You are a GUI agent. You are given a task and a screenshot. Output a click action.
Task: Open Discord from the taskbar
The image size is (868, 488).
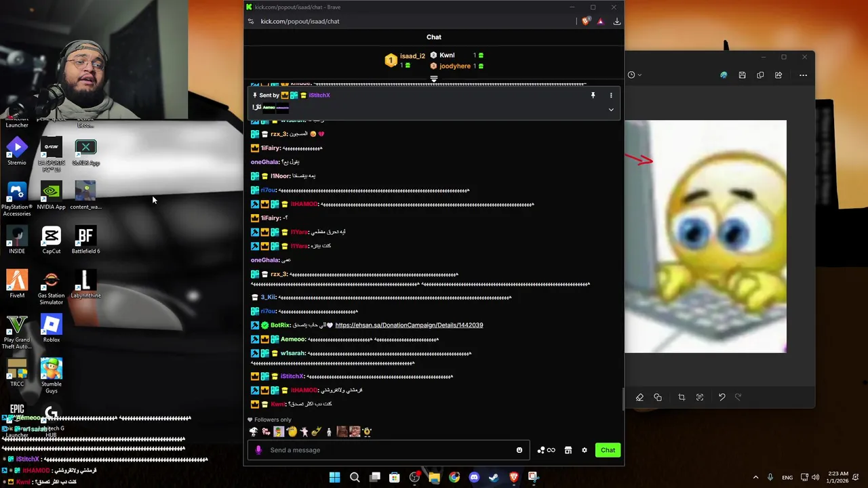474,477
